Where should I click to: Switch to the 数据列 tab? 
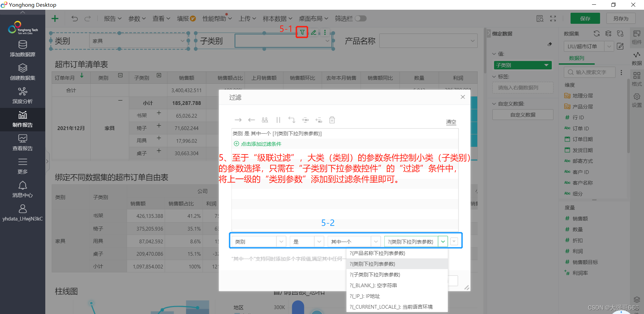577,58
